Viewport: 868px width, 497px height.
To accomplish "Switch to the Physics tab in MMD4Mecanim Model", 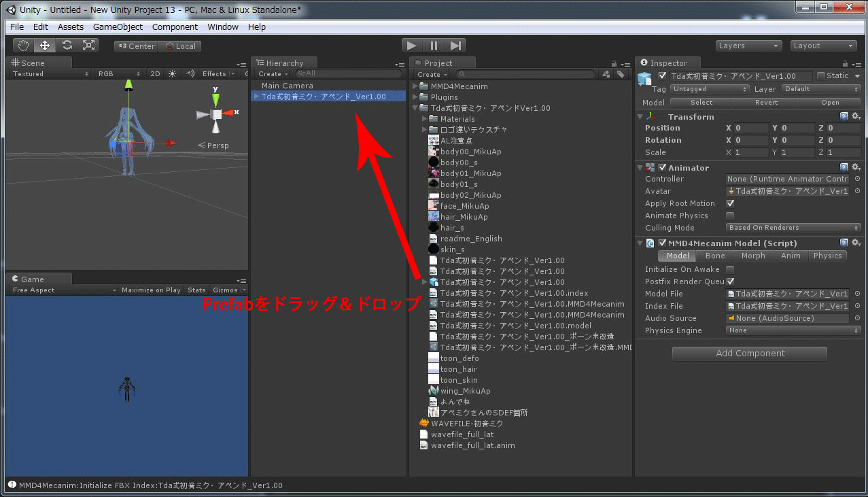I will coord(827,256).
